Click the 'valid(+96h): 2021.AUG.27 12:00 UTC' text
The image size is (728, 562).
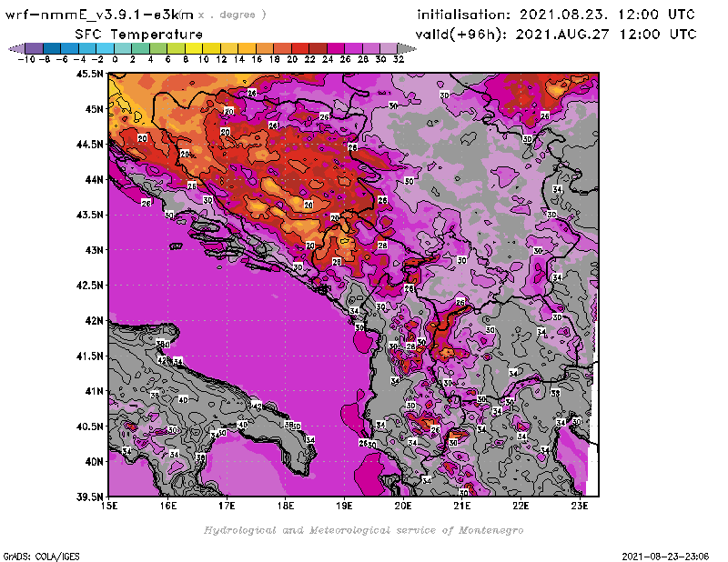coord(556,35)
